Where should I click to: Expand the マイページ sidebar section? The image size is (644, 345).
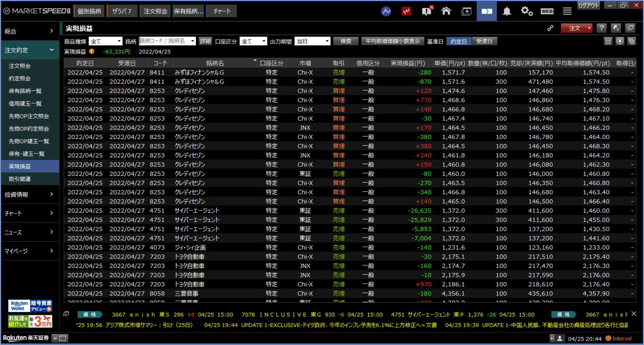30,251
